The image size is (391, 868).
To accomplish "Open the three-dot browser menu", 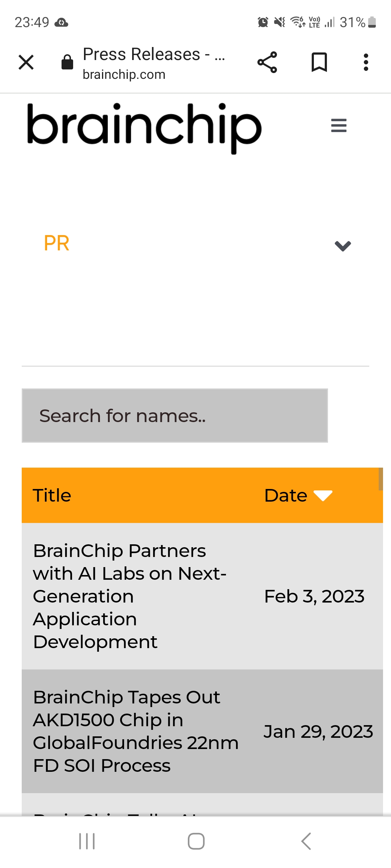I will pyautogui.click(x=366, y=62).
